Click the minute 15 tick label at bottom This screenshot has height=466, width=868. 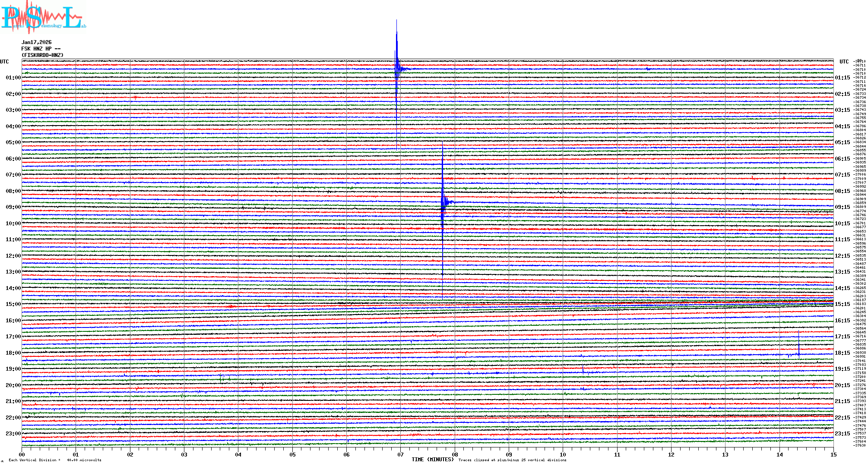click(833, 455)
